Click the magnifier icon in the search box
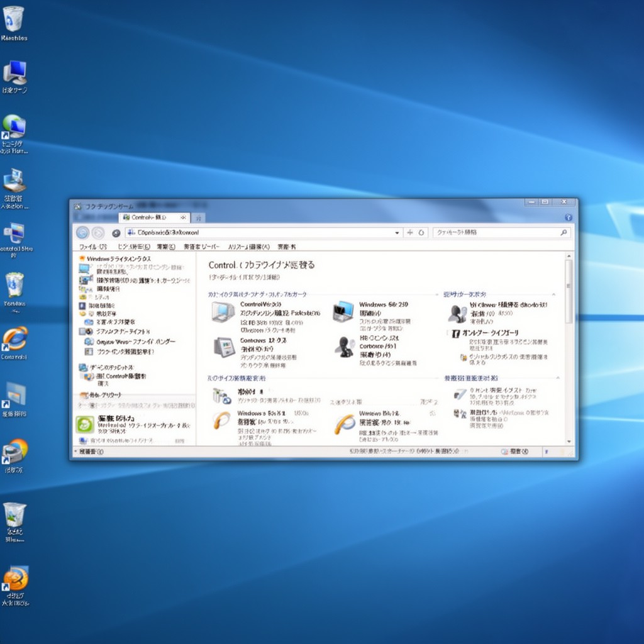This screenshot has width=644, height=644. coord(563,233)
